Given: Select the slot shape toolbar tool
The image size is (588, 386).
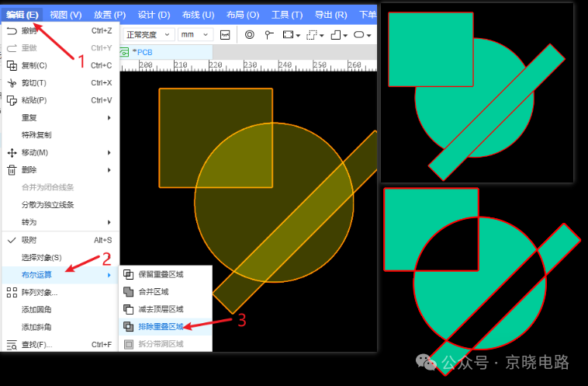Looking at the screenshot, I should [x=359, y=35].
